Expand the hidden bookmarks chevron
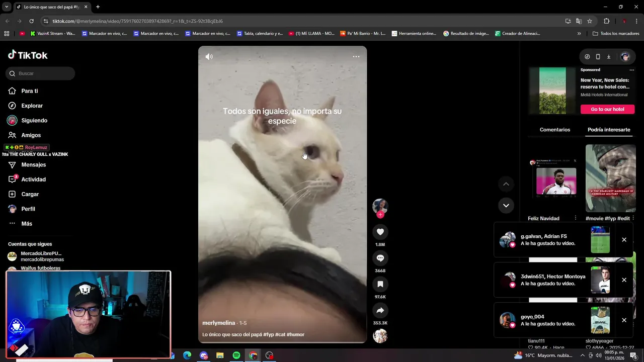The width and height of the screenshot is (644, 362). [x=579, y=34]
